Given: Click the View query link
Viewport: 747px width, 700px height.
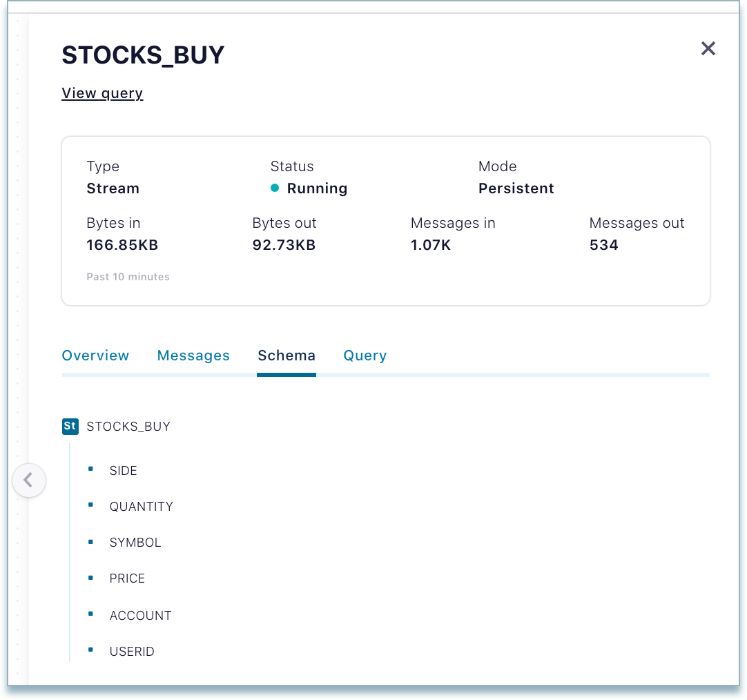Looking at the screenshot, I should (102, 93).
